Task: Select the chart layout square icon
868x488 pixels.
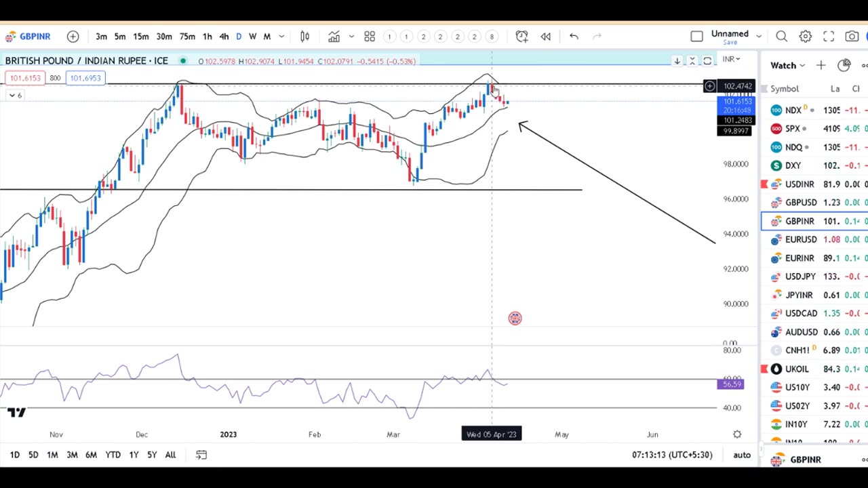Action: coord(696,37)
